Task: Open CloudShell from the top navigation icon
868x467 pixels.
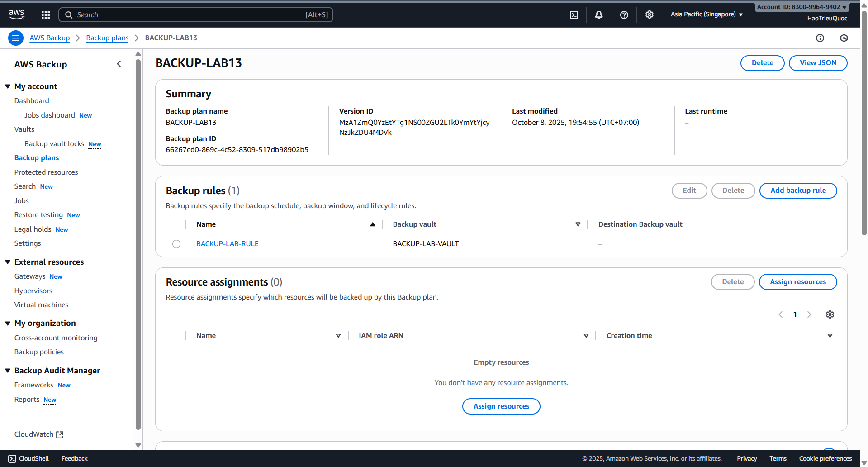Action: click(x=574, y=14)
